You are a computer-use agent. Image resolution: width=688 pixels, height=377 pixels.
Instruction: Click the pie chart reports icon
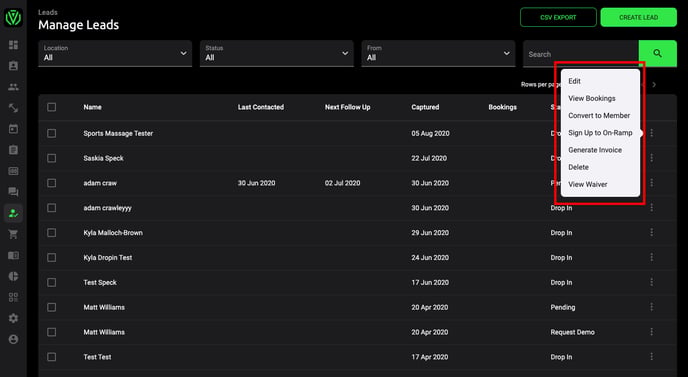[x=14, y=276]
